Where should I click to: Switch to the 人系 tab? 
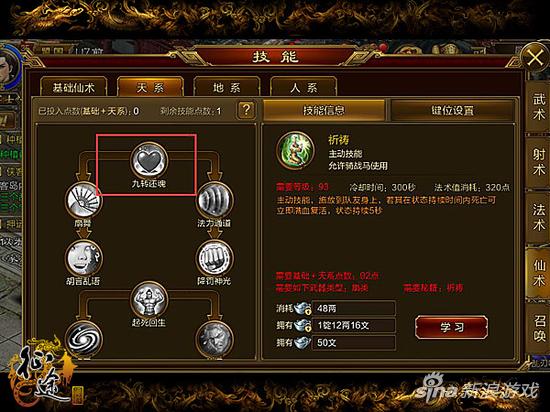pyautogui.click(x=303, y=87)
